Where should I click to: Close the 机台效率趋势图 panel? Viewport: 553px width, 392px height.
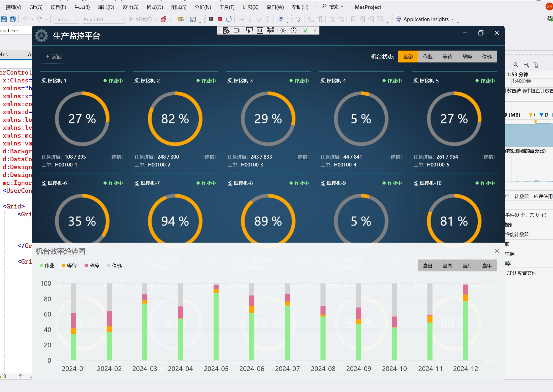point(497,251)
